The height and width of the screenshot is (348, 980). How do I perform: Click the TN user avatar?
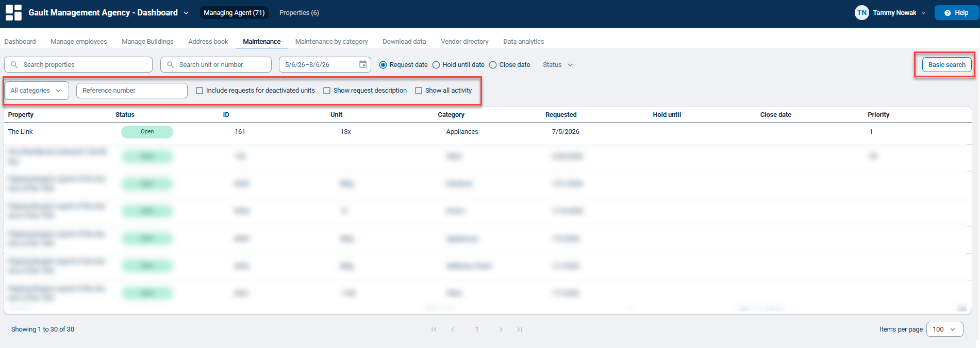click(861, 12)
